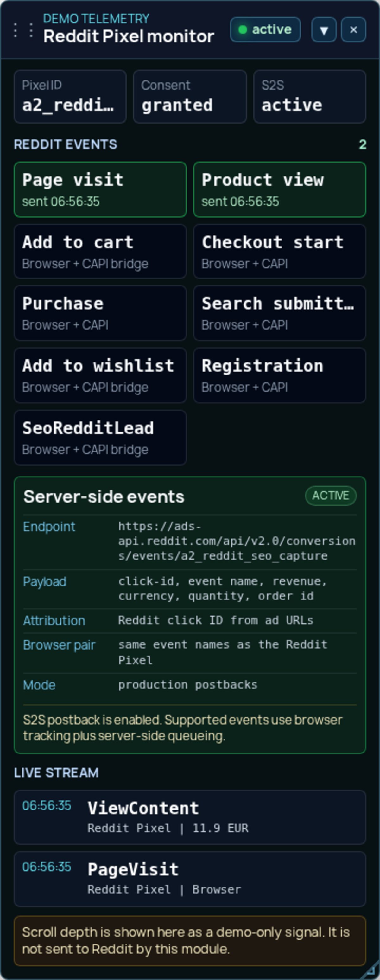
Task: Trigger the SeoRedditLead event card
Action: coord(100,438)
